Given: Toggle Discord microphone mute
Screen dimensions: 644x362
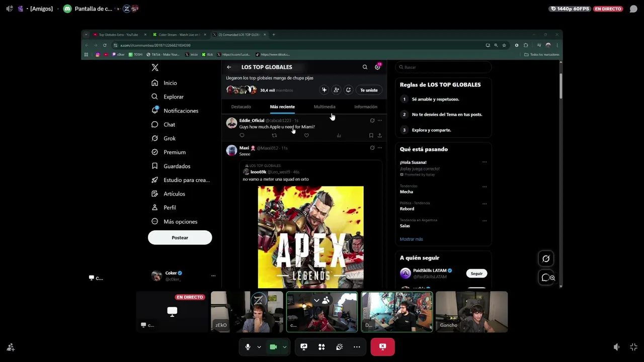Looking at the screenshot, I should [x=248, y=347].
